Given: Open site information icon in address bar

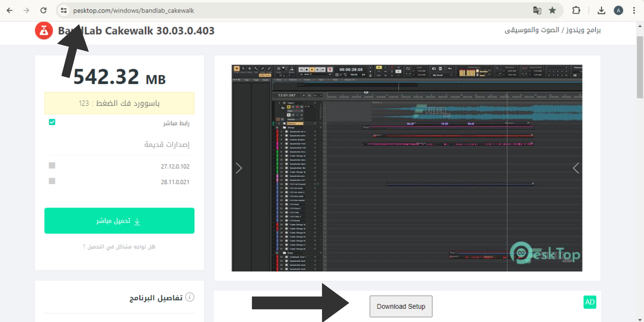Looking at the screenshot, I should [x=64, y=11].
